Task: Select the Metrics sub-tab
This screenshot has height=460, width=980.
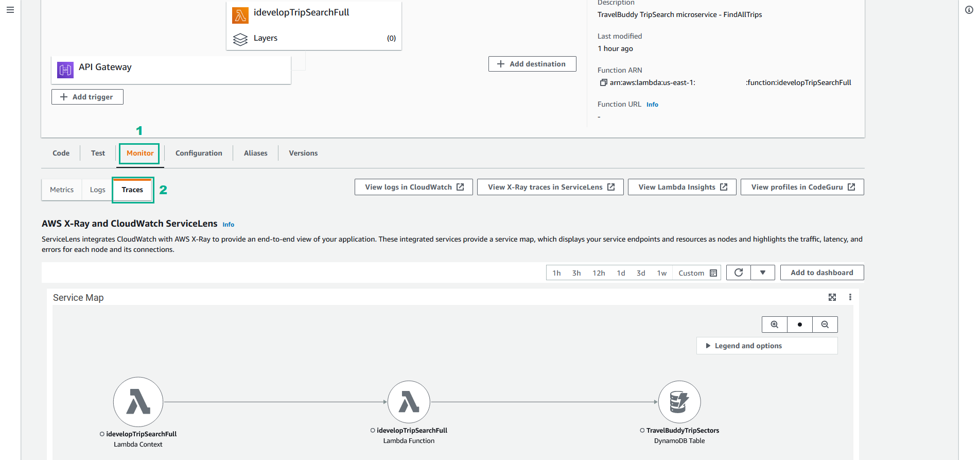Action: click(62, 190)
